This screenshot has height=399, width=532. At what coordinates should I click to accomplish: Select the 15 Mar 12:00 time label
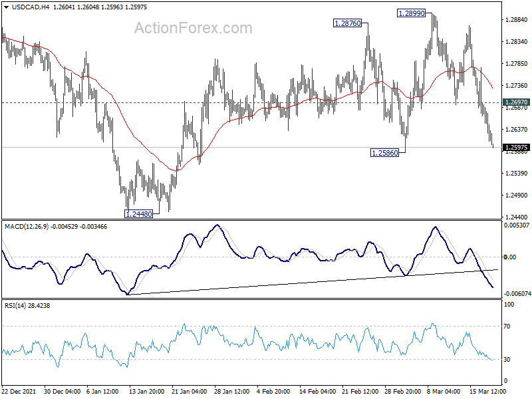[487, 392]
